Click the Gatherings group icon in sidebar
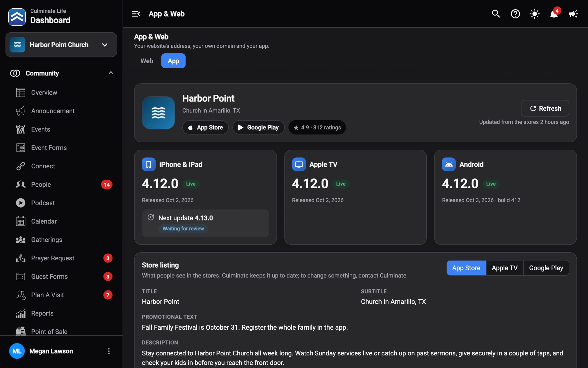Viewport: 588px width, 368px height. coord(21,240)
